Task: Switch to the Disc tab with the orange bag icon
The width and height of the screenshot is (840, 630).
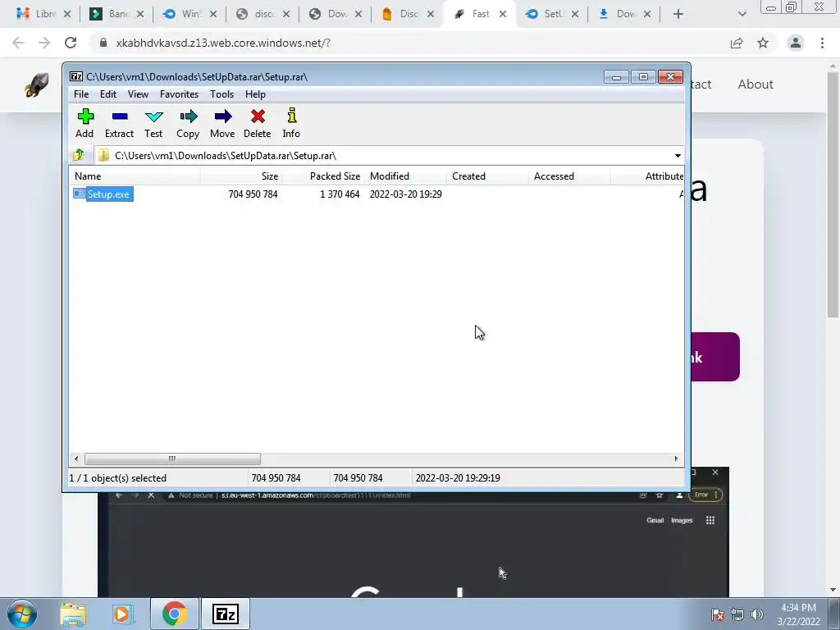Action: tap(407, 14)
